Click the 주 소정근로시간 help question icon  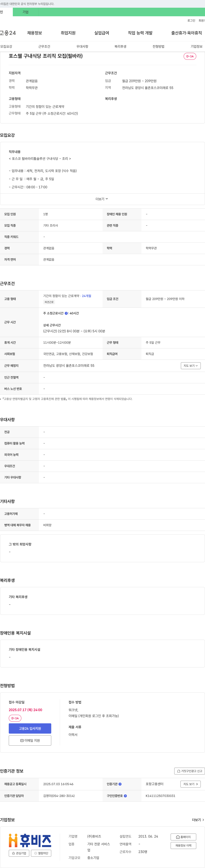pos(66,313)
